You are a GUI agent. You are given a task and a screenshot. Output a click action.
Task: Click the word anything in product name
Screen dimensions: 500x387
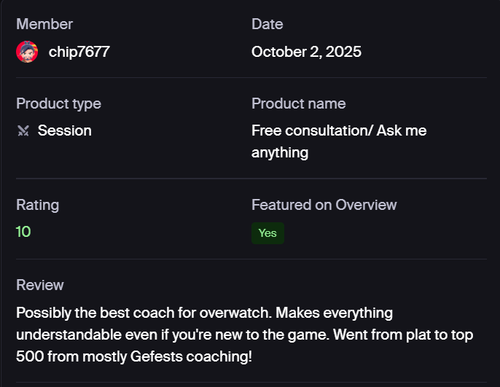pyautogui.click(x=280, y=153)
